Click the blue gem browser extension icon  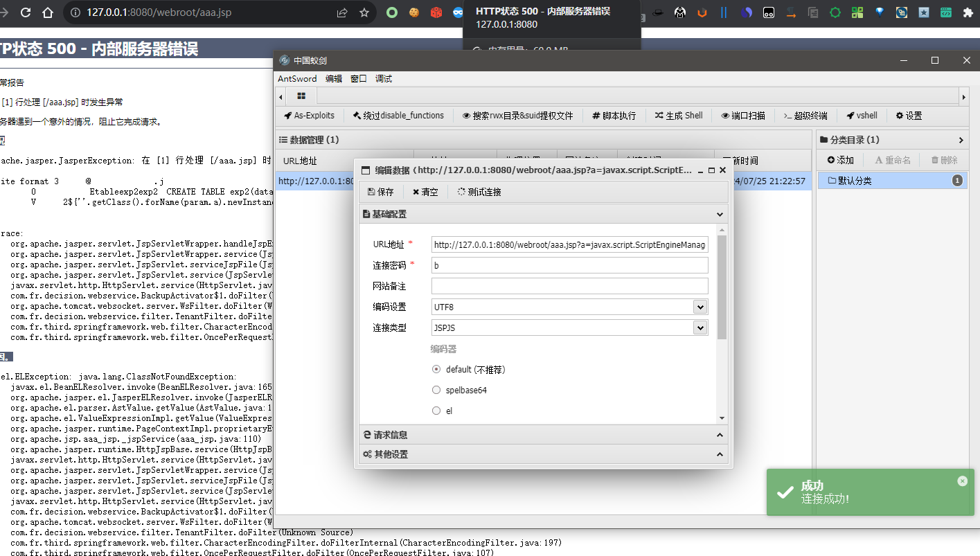click(880, 12)
